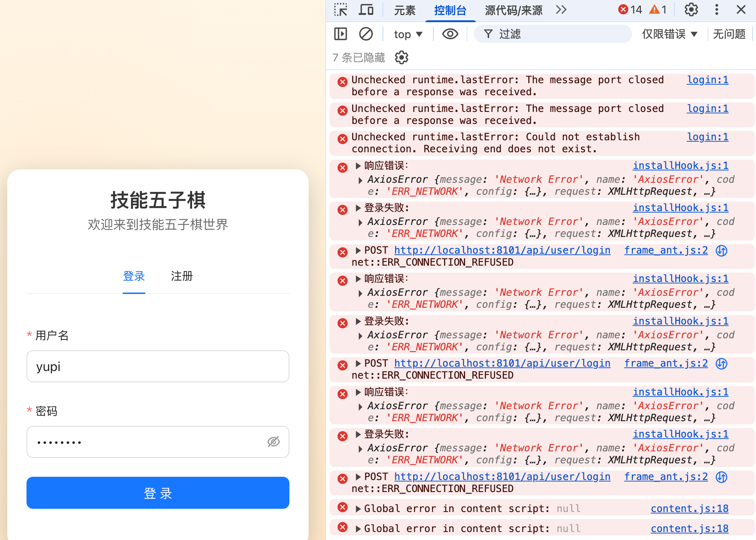
Task: Toggle password visibility eye icon
Action: coord(273,442)
